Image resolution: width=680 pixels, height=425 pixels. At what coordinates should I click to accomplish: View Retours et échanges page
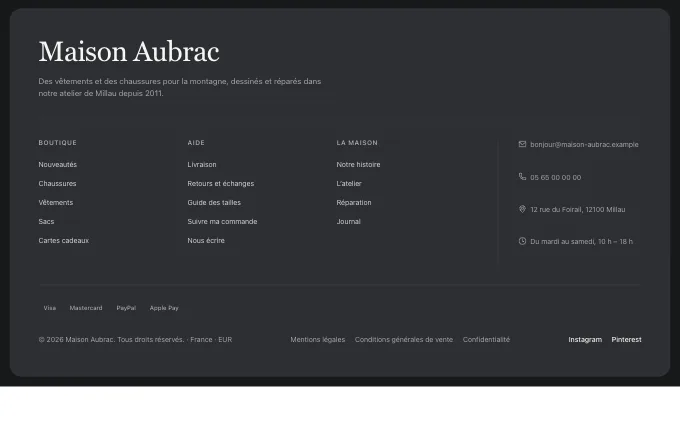click(x=221, y=183)
